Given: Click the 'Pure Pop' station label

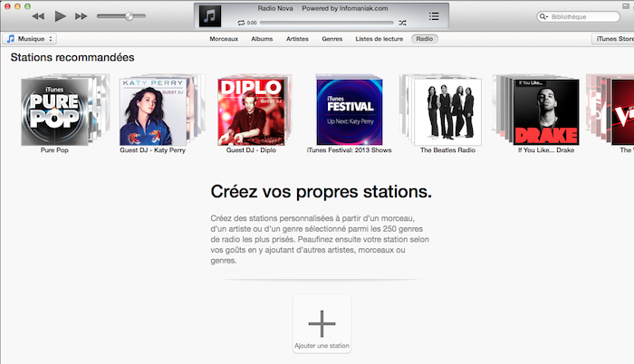Looking at the screenshot, I should pos(54,150).
